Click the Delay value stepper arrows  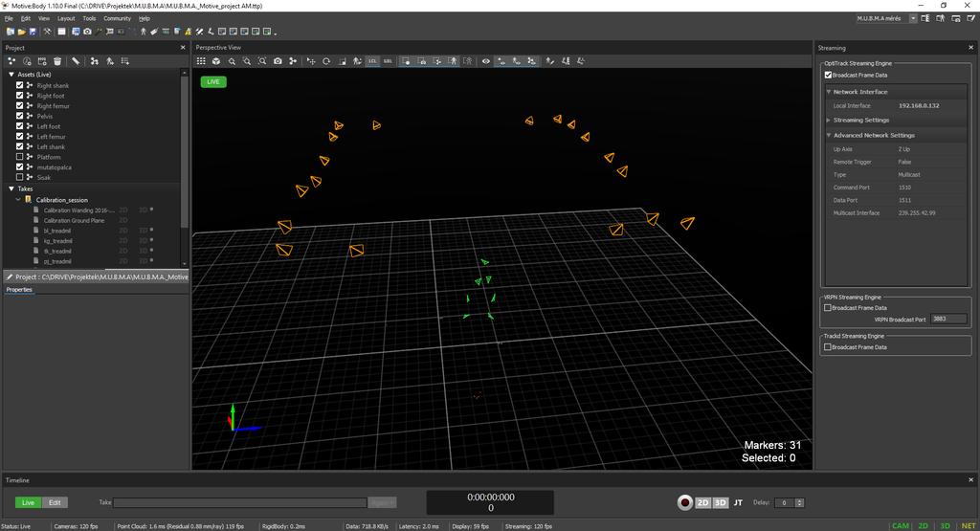tap(799, 503)
